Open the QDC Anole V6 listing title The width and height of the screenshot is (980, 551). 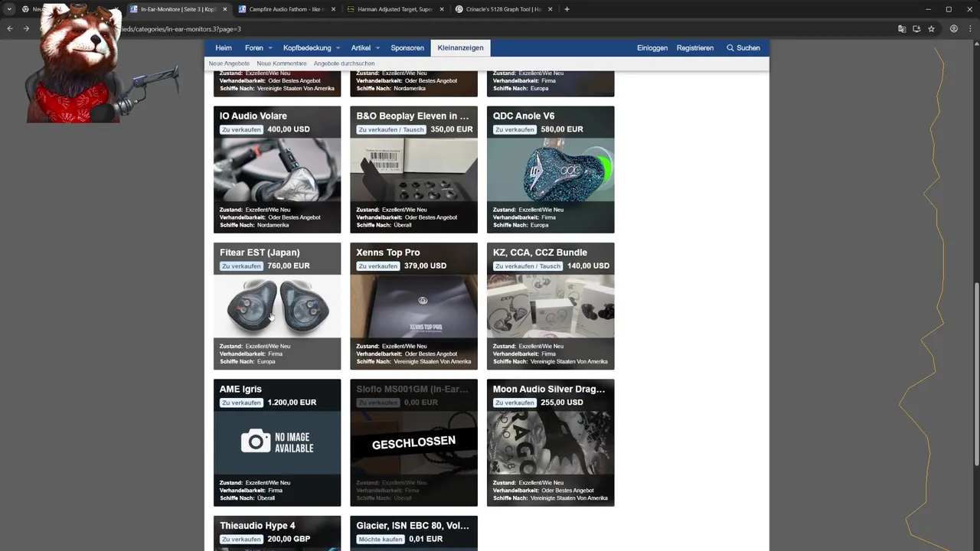pyautogui.click(x=524, y=116)
